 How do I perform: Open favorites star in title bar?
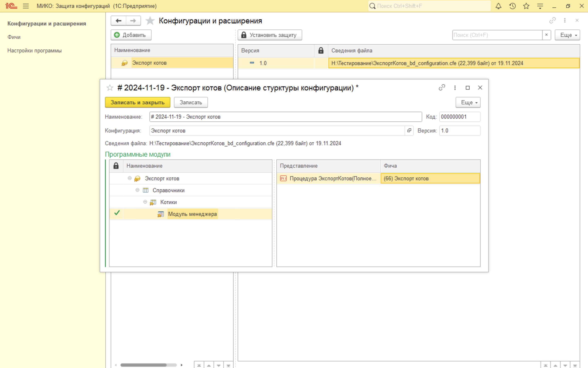coord(526,6)
